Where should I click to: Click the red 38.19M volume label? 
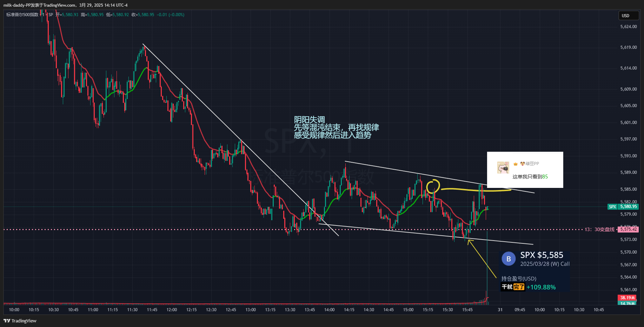point(628,297)
